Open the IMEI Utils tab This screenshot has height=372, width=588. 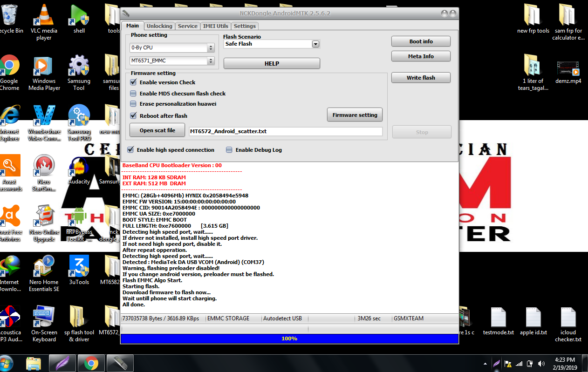point(216,26)
